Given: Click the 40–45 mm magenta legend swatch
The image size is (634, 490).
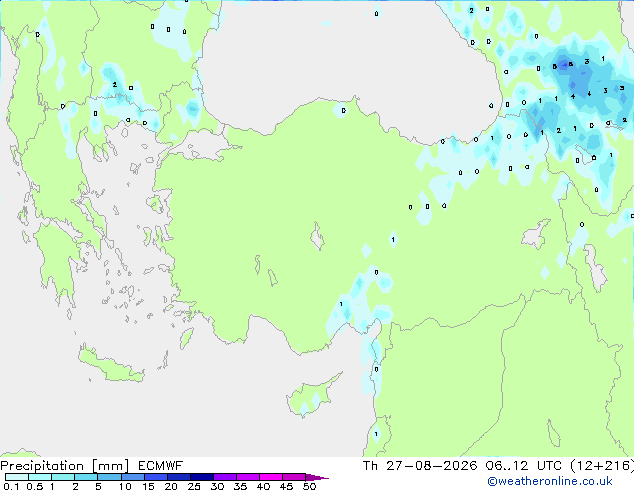Looking at the screenshot, I should [271, 477].
